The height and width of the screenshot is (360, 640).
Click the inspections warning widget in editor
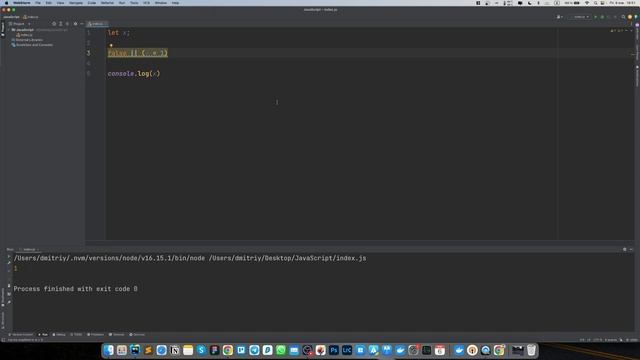pyautogui.click(x=617, y=31)
